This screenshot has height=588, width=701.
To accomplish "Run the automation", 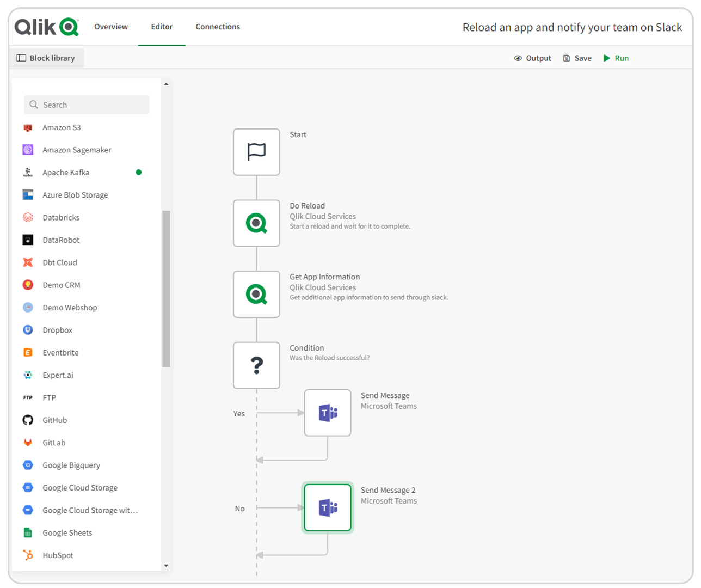I will 616,58.
